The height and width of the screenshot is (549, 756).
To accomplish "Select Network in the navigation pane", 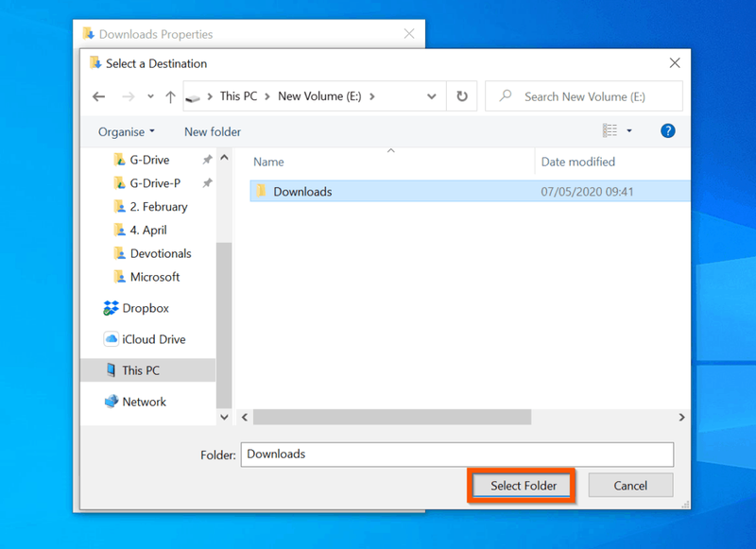I will pyautogui.click(x=145, y=402).
